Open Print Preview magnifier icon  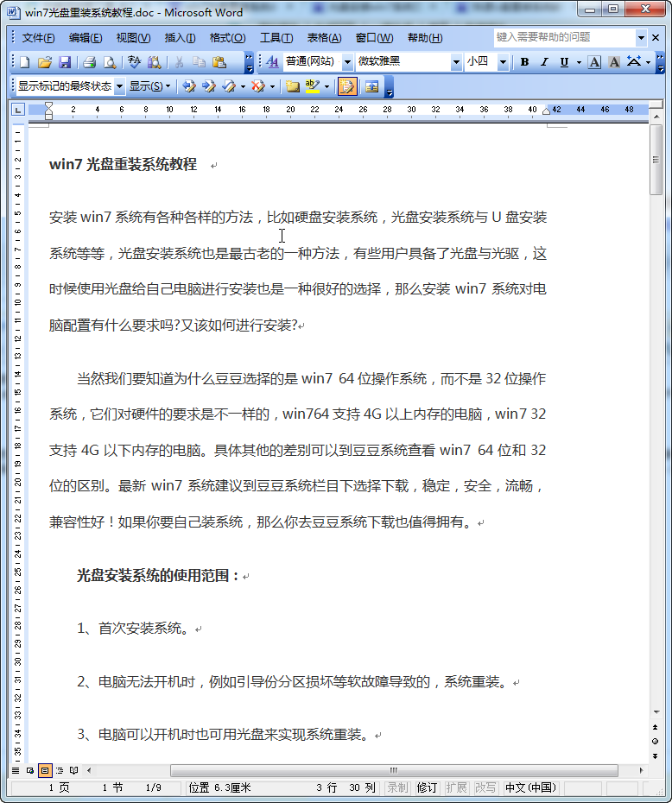pyautogui.click(x=110, y=62)
